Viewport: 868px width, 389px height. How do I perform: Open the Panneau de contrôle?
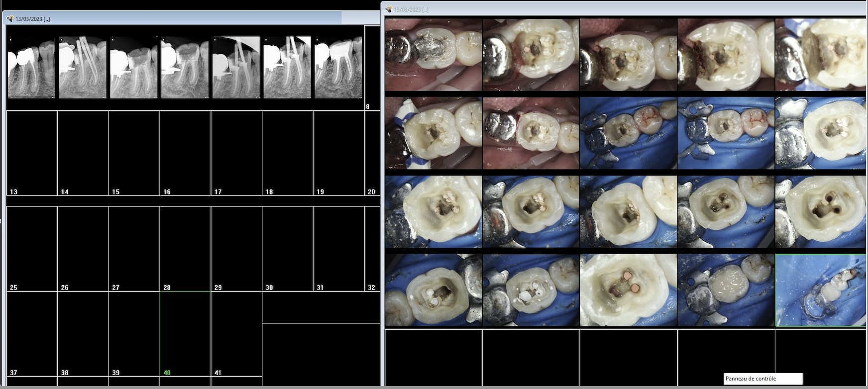click(x=762, y=379)
